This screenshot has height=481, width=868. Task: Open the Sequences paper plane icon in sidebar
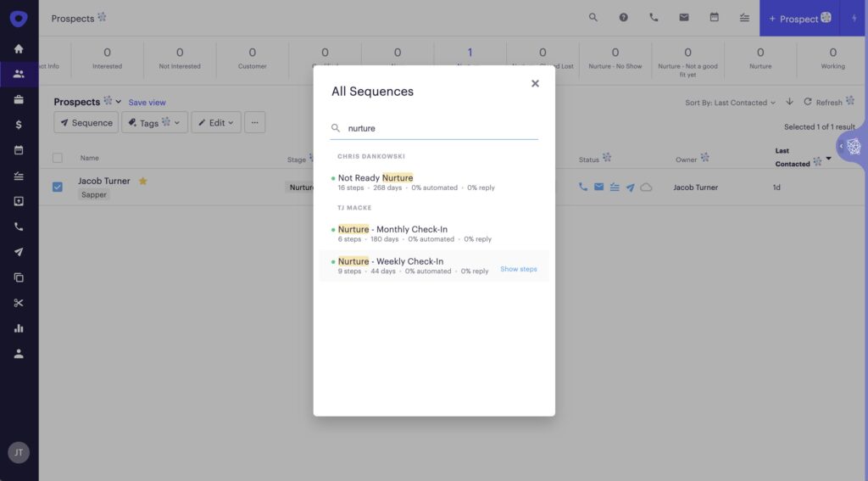(x=19, y=252)
